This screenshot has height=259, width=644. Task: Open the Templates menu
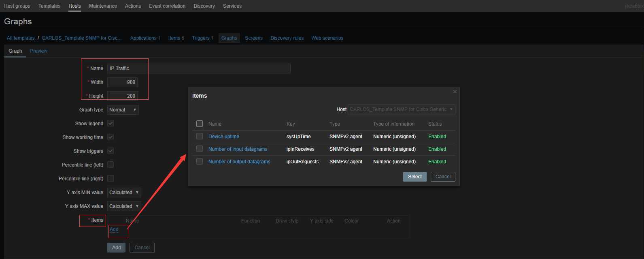[x=49, y=6]
